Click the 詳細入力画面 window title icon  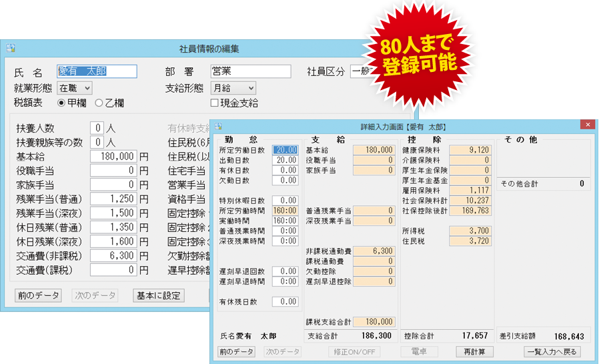(218, 125)
